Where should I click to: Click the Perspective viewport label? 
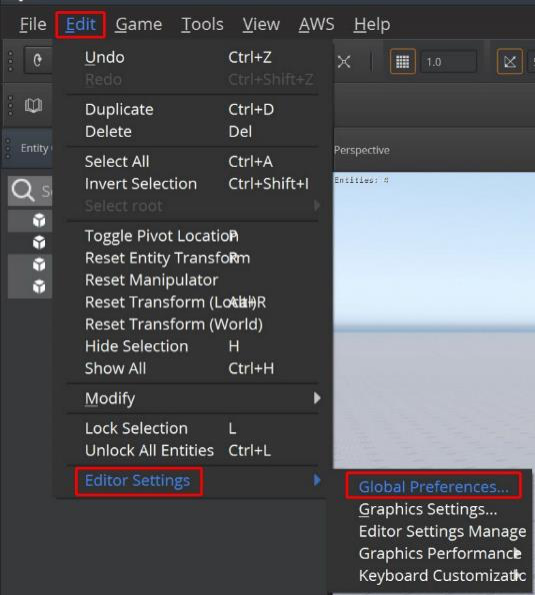362,150
